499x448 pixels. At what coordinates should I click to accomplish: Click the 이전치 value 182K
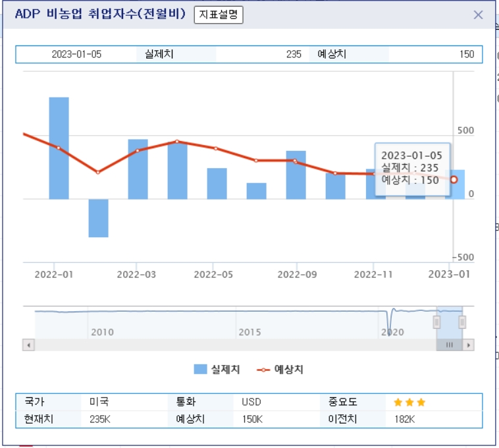tap(405, 419)
